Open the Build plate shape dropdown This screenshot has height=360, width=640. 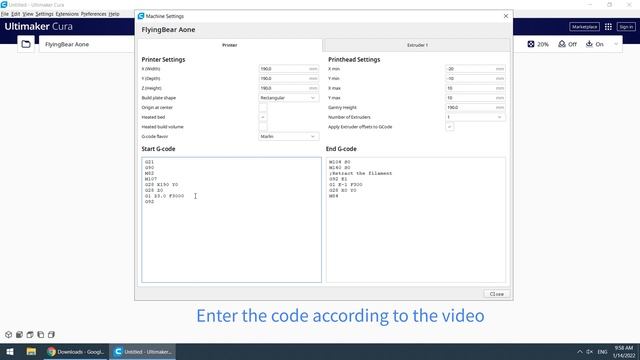289,98
